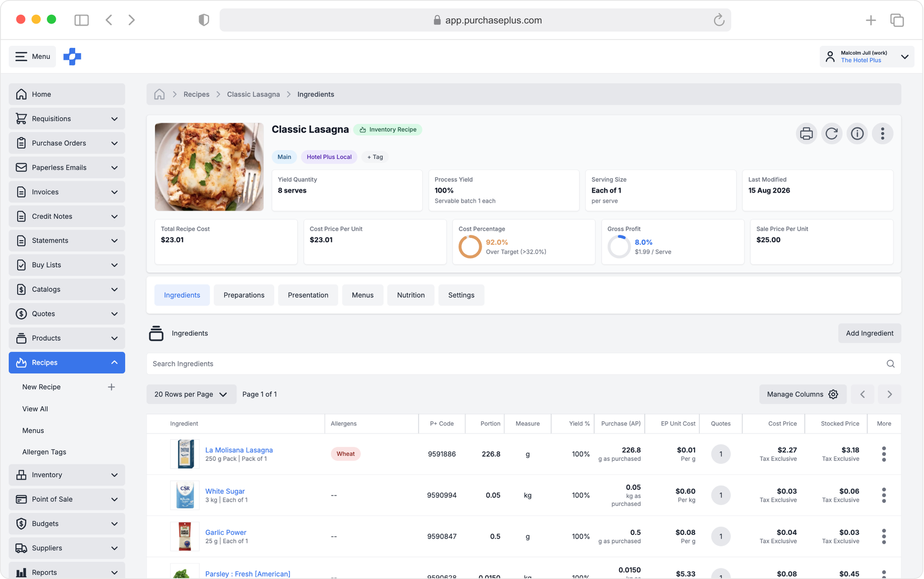Viewport: 924px width, 579px height.
Task: Expand the Purchase Orders sidebar section
Action: pos(67,143)
